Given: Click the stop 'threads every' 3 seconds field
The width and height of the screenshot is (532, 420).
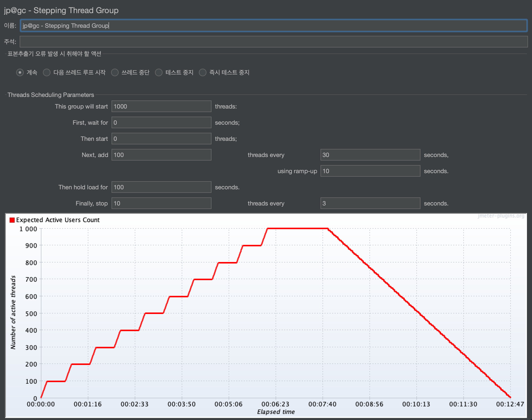Looking at the screenshot, I should coord(370,203).
